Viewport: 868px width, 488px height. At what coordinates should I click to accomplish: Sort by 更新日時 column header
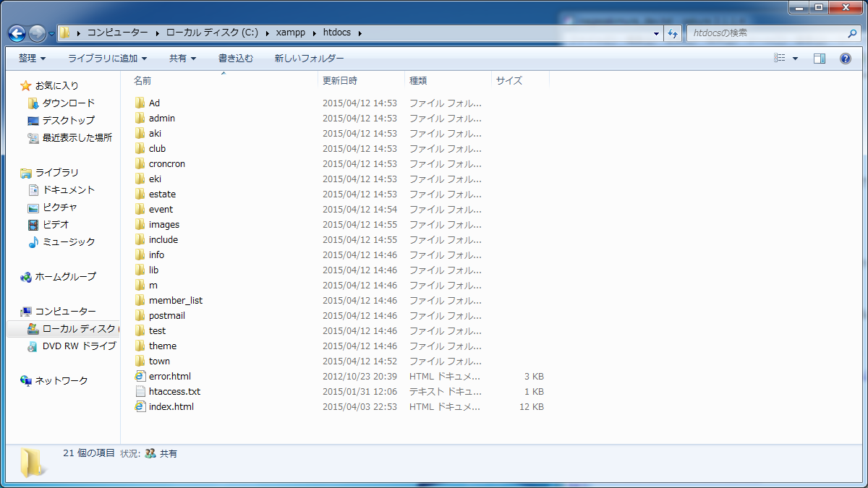[340, 81]
